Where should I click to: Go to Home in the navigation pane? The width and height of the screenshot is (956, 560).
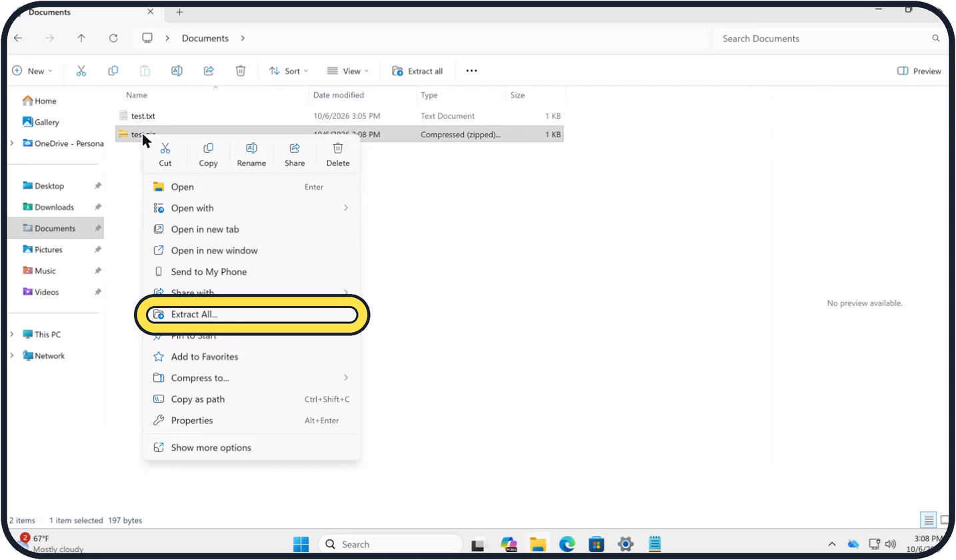39,101
